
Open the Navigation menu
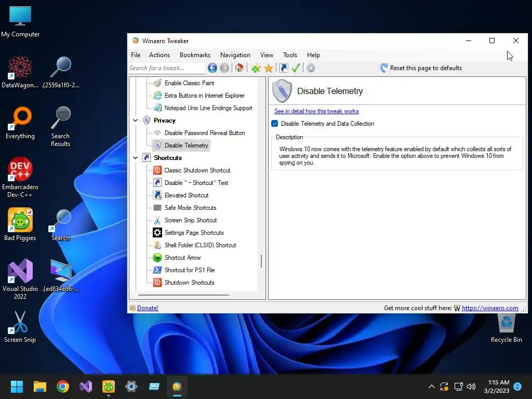pyautogui.click(x=235, y=55)
